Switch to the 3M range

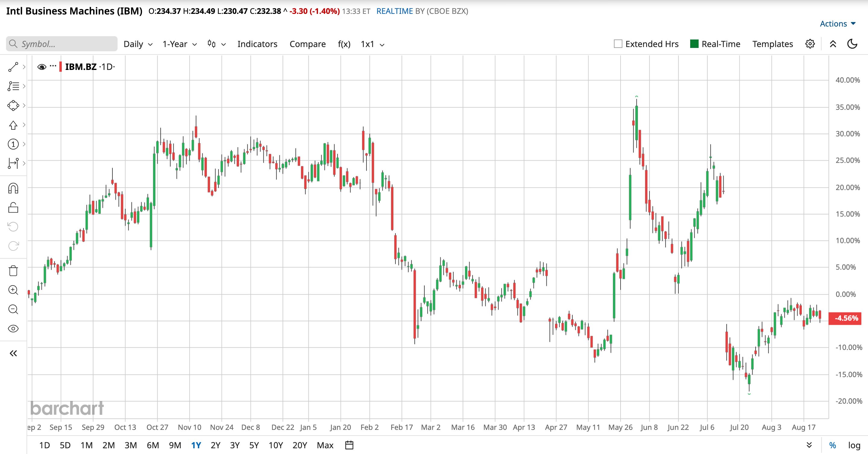click(x=131, y=445)
